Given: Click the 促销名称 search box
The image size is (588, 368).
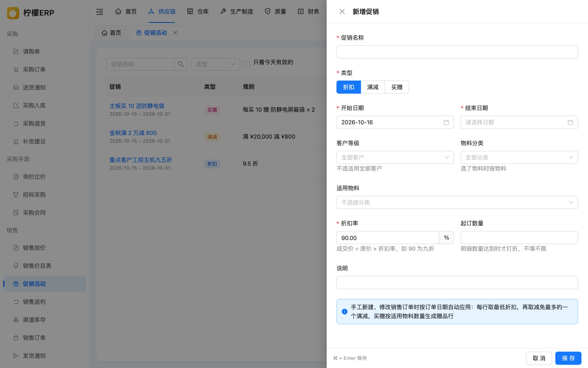Looking at the screenshot, I should (x=140, y=64).
